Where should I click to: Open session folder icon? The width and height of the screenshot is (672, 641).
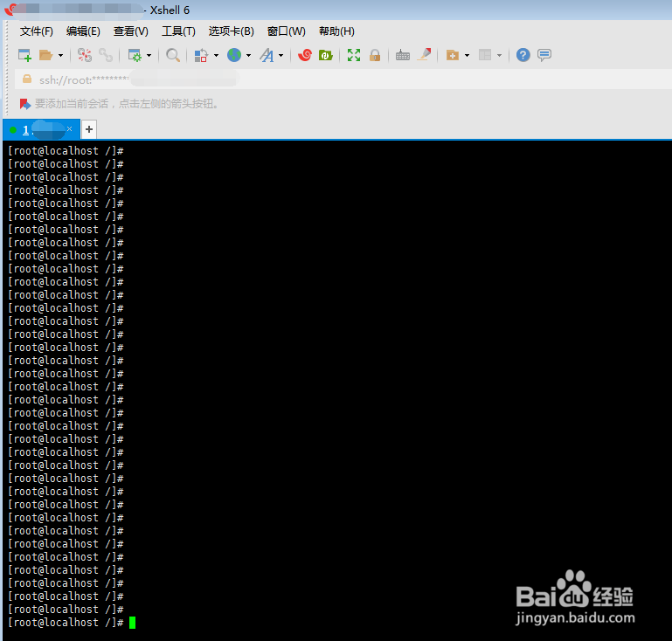pyautogui.click(x=45, y=55)
